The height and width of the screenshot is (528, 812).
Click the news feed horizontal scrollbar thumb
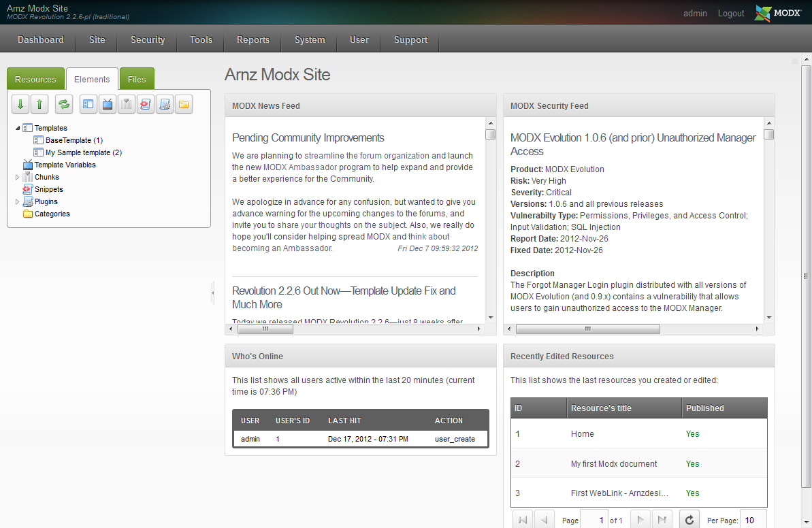265,329
